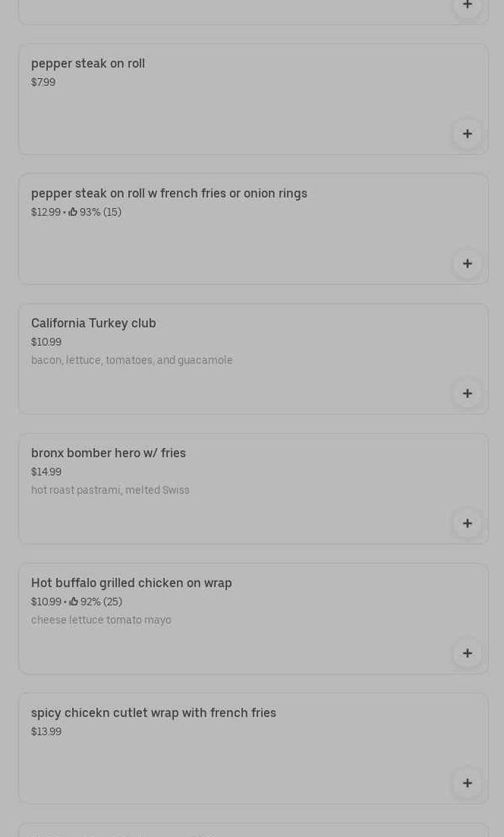Add spicy chicekn cutlet wrap with fries
This screenshot has height=837, width=504.
tap(468, 783)
